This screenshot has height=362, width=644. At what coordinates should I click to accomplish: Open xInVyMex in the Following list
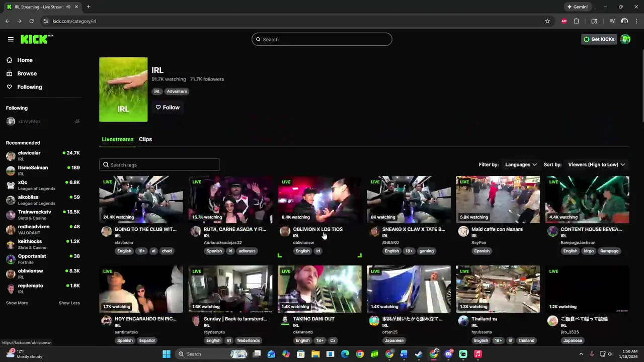43,121
